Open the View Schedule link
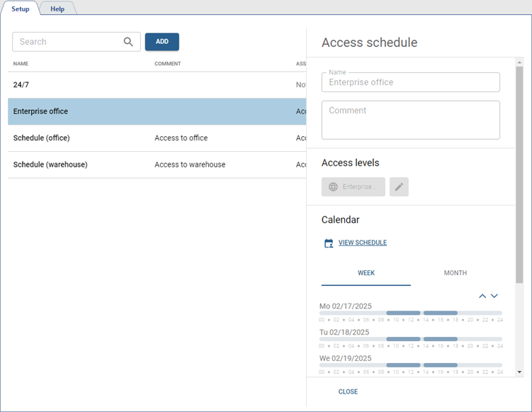Viewport: 532px width, 412px height. tap(363, 243)
